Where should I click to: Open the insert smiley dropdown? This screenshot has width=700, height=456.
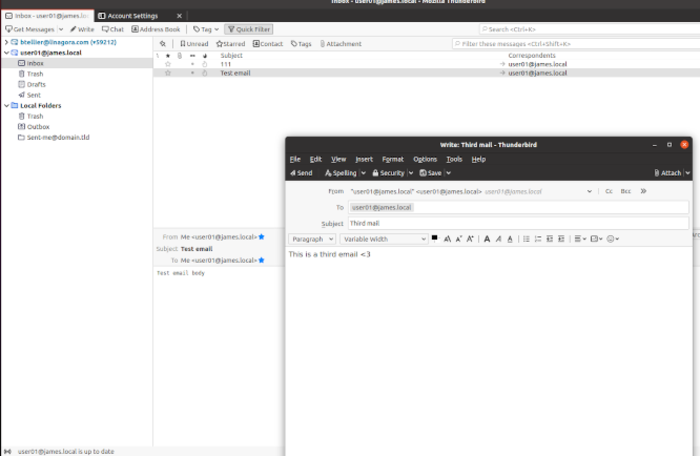[613, 239]
